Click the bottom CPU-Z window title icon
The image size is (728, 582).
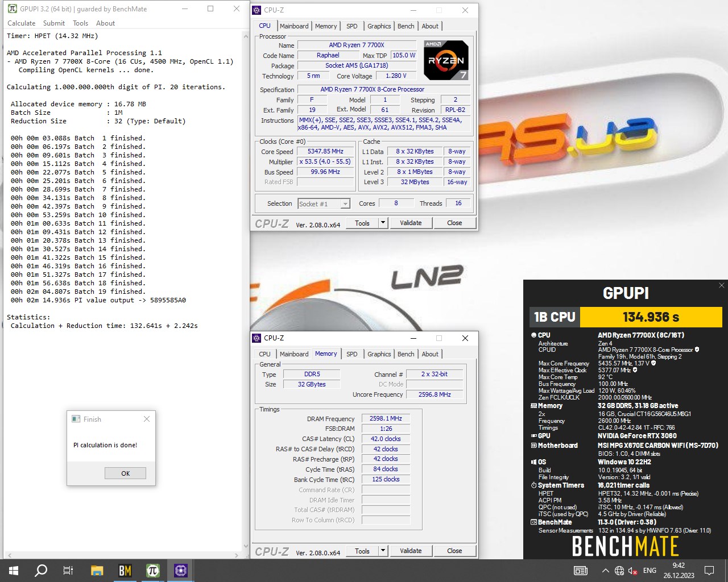point(257,338)
